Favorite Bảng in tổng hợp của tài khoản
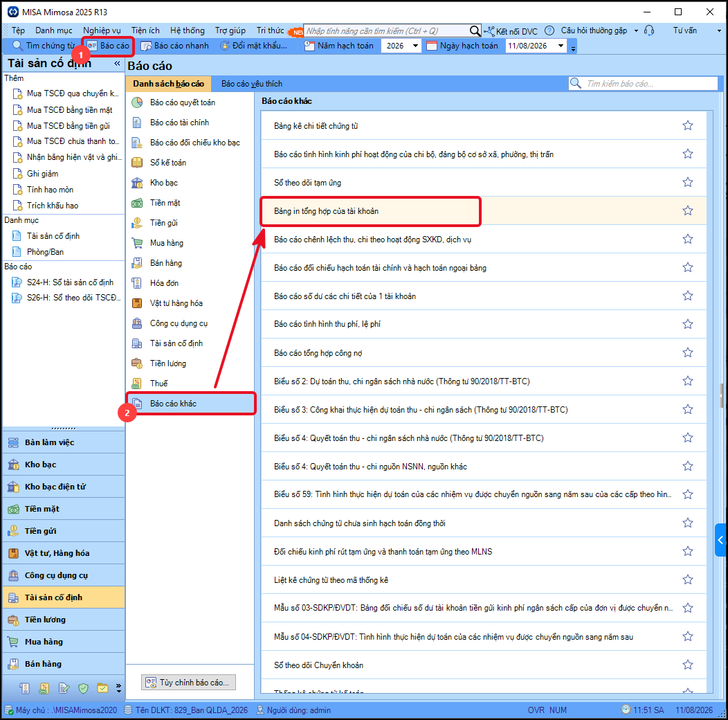728x720 pixels. pos(688,210)
